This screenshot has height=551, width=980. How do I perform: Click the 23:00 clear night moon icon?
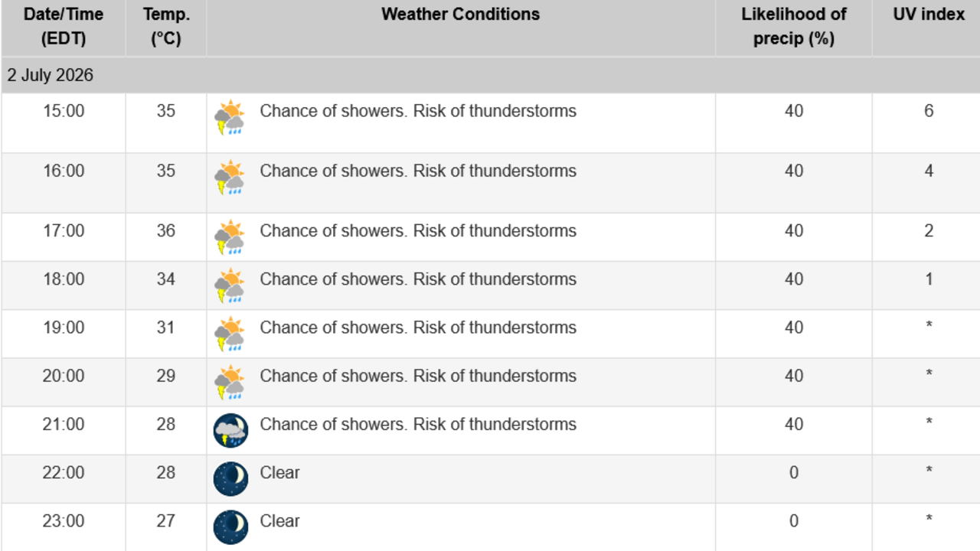point(230,527)
